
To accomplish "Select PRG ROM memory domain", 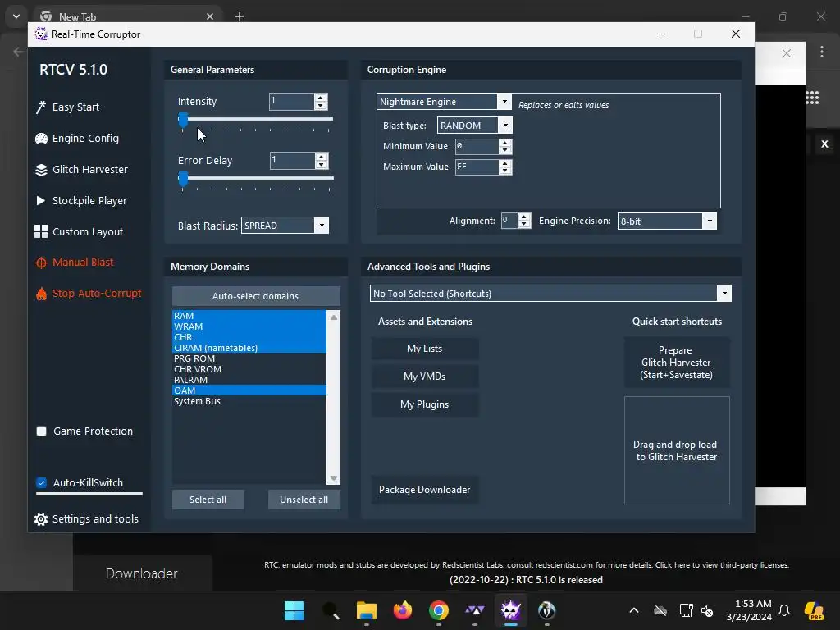I will tap(249, 359).
